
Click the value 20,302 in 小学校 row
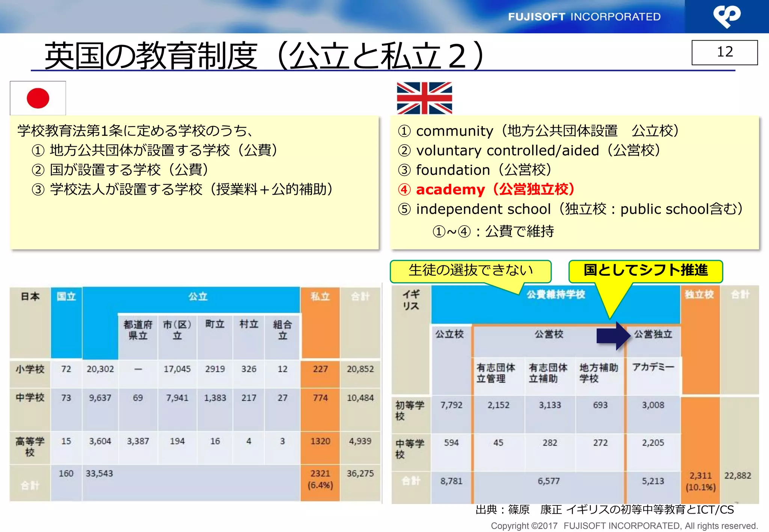click(100, 369)
